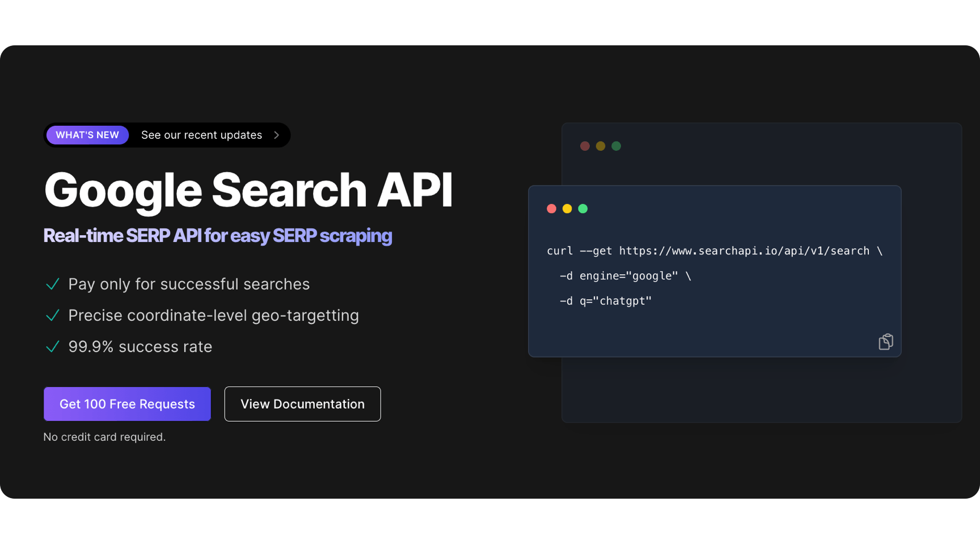Click the green dot on background code window

tap(616, 146)
